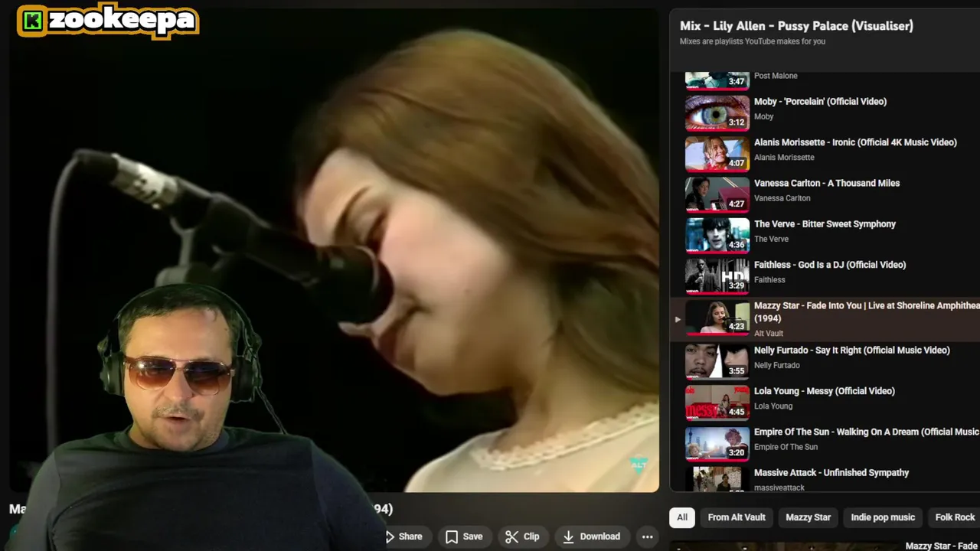The height and width of the screenshot is (551, 980).
Task: Click the now-playing arrow beside Mazzy Star
Action: point(677,319)
